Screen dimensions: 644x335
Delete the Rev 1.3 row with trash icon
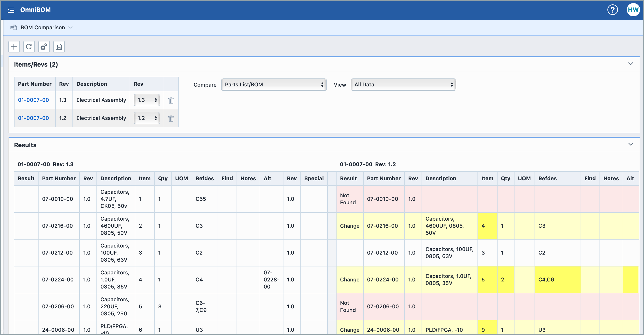point(171,100)
